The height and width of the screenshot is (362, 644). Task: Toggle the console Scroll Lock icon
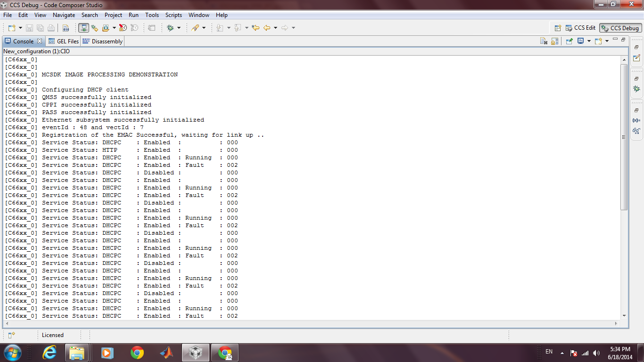pyautogui.click(x=555, y=41)
